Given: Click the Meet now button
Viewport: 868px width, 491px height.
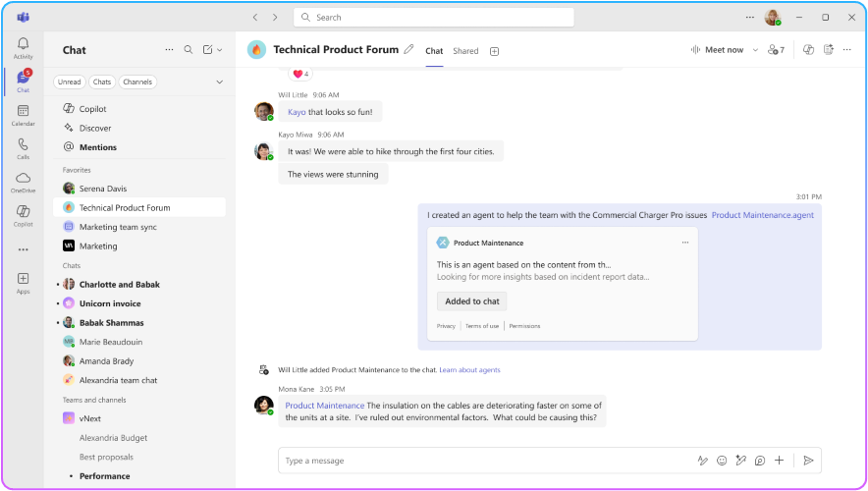Looking at the screenshot, I should (717, 50).
